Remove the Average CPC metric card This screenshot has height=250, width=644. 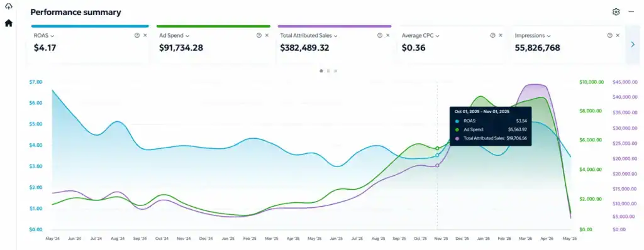click(501, 35)
